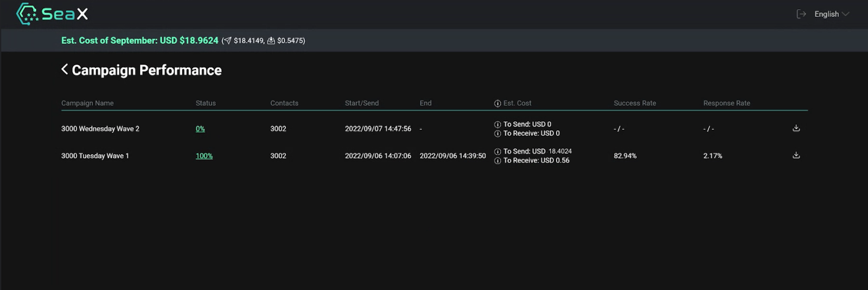This screenshot has height=290, width=868.
Task: Click the Response Rate column header
Action: [x=726, y=103]
